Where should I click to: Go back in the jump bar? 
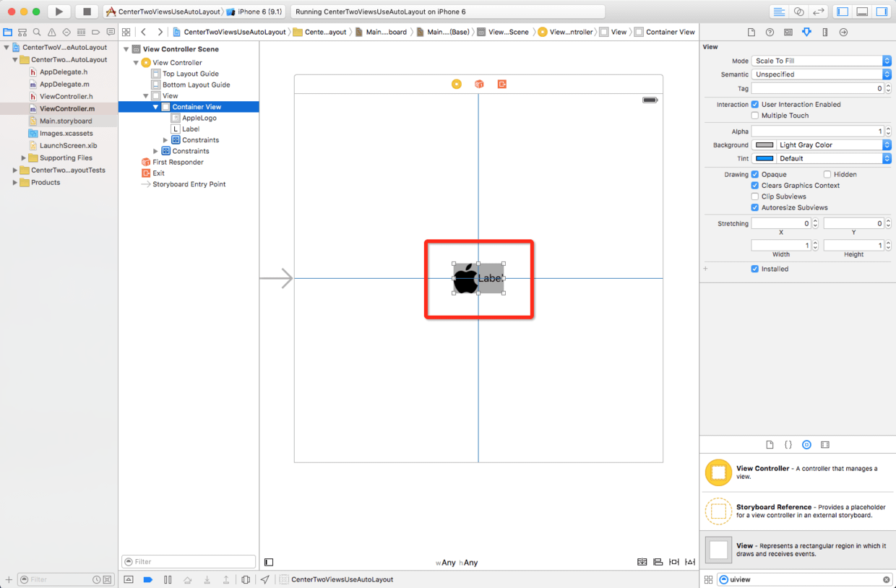coord(144,32)
